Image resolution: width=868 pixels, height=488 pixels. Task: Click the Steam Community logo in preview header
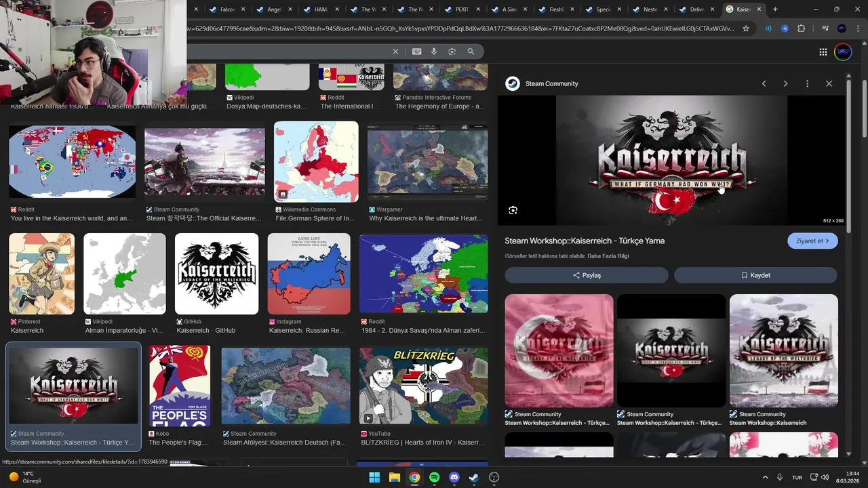[512, 83]
